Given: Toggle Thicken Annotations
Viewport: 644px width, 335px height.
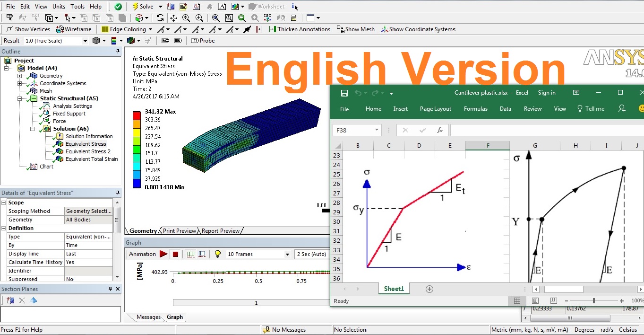Looking at the screenshot, I should (x=300, y=29).
